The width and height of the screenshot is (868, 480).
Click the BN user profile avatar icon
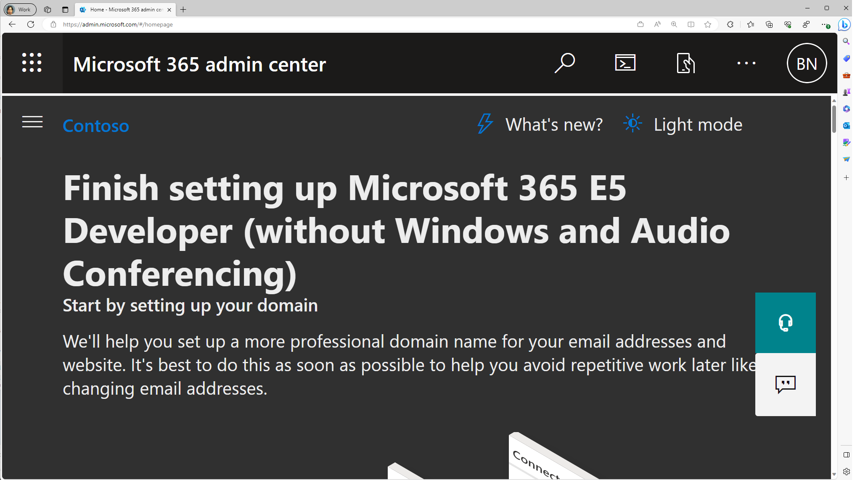(807, 64)
